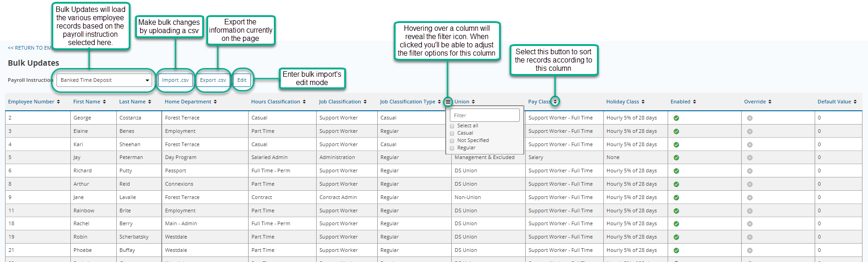
Task: Check the Not Specified filter option
Action: 452,141
